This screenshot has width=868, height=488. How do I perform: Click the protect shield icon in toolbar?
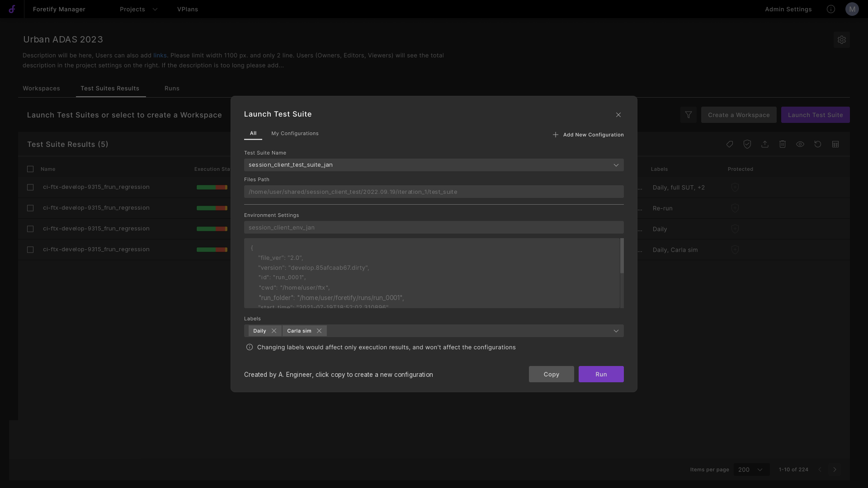click(x=747, y=144)
